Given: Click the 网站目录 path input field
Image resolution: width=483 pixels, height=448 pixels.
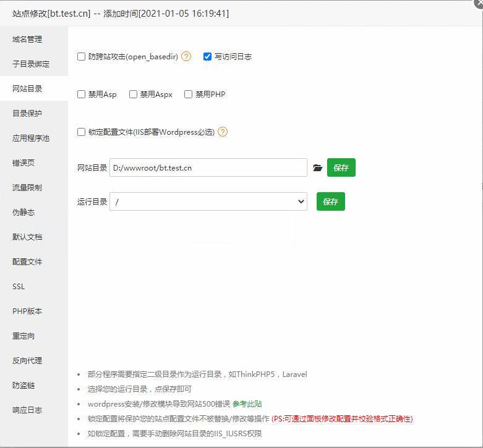Looking at the screenshot, I should (x=208, y=167).
